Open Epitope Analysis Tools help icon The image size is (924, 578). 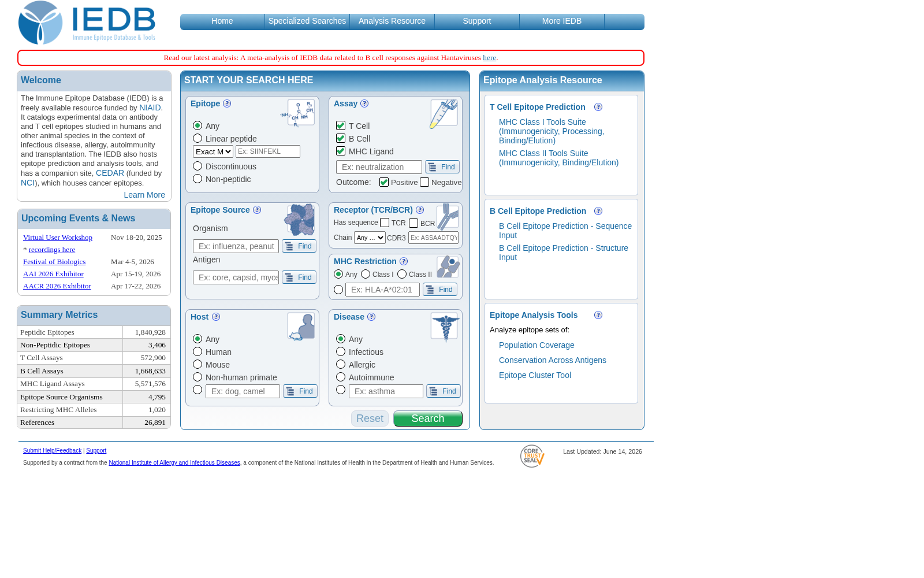coord(598,316)
